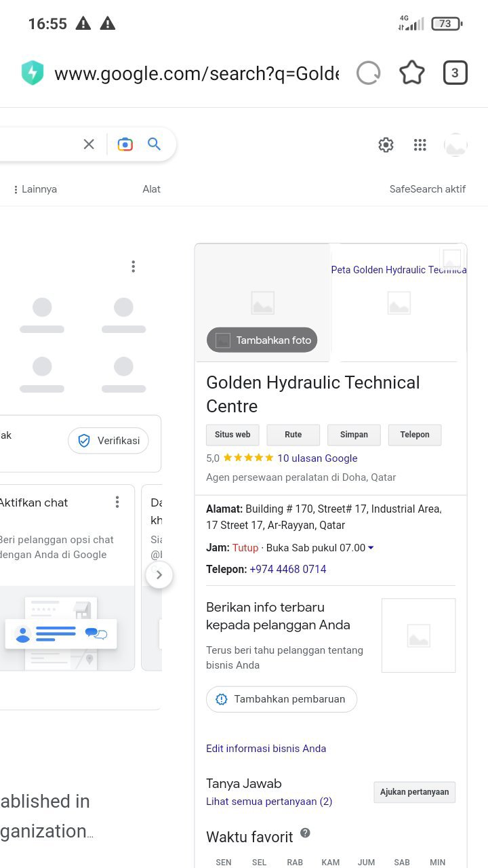Expand opening hours dropdown arrow

(x=371, y=548)
